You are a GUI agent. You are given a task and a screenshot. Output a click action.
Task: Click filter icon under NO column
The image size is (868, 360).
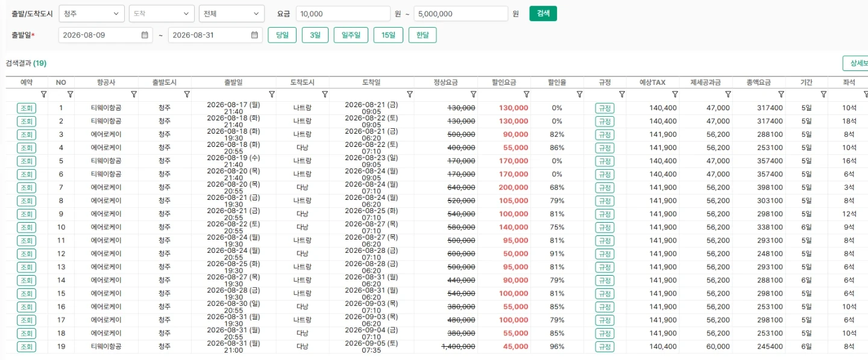tap(70, 95)
